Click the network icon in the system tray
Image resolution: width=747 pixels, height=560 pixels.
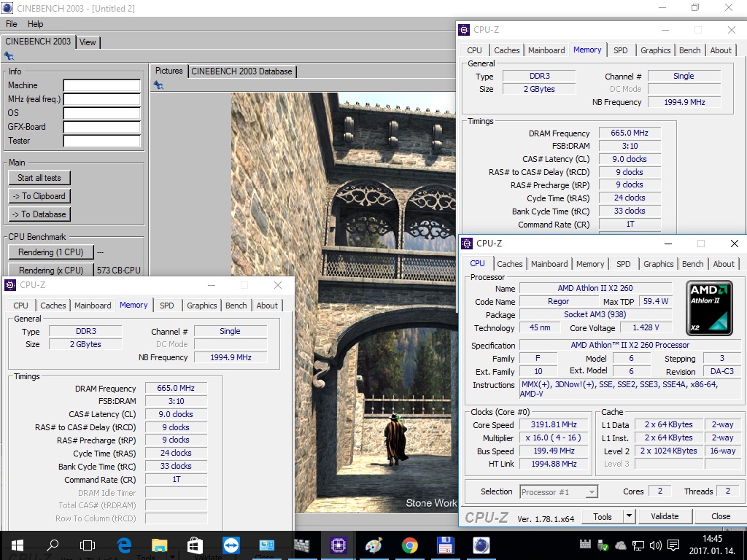[x=638, y=545]
